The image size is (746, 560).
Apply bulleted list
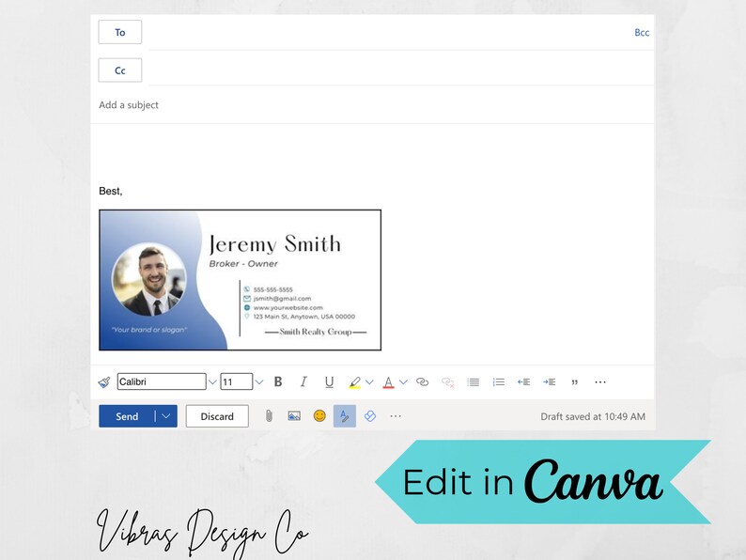point(473,382)
